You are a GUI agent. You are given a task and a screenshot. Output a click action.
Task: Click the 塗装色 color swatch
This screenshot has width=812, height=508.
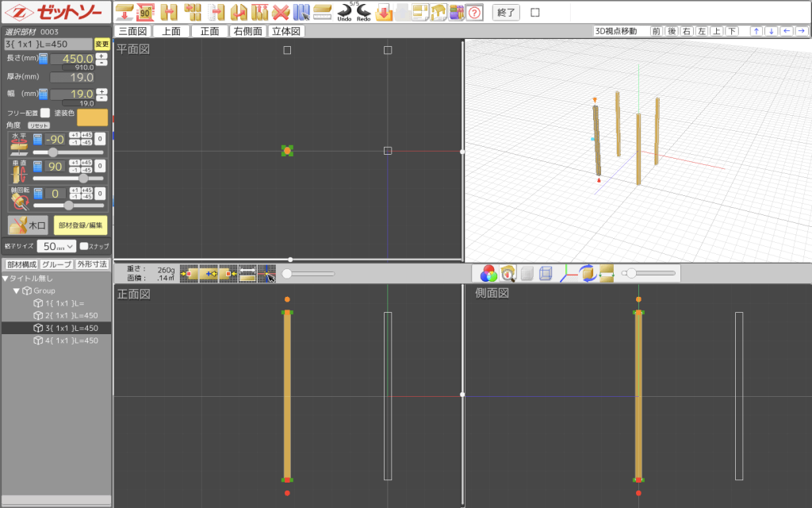click(x=92, y=117)
